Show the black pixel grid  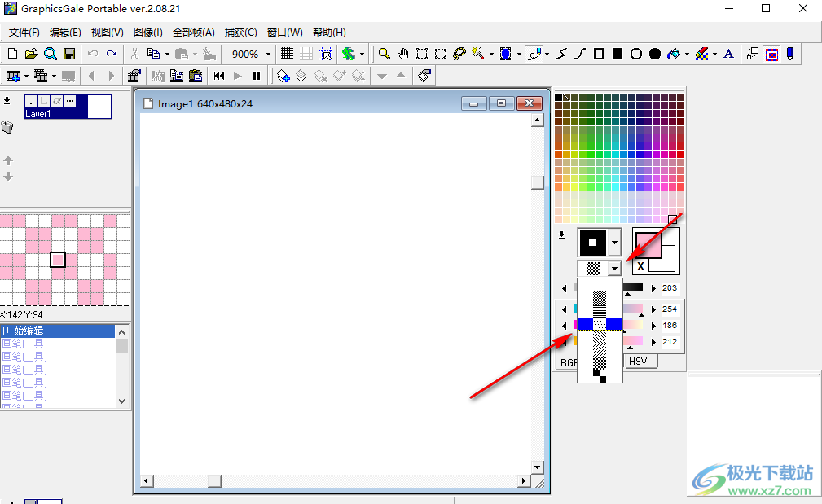click(287, 54)
